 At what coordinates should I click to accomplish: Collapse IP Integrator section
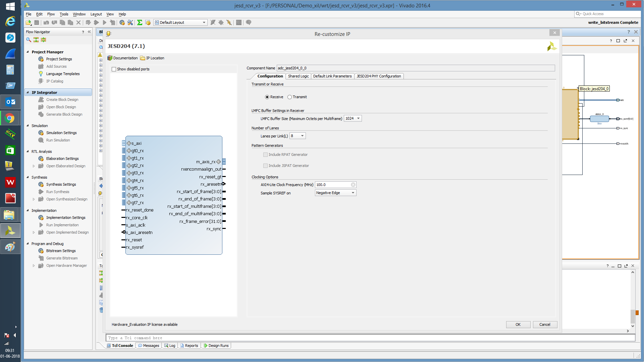click(x=28, y=93)
